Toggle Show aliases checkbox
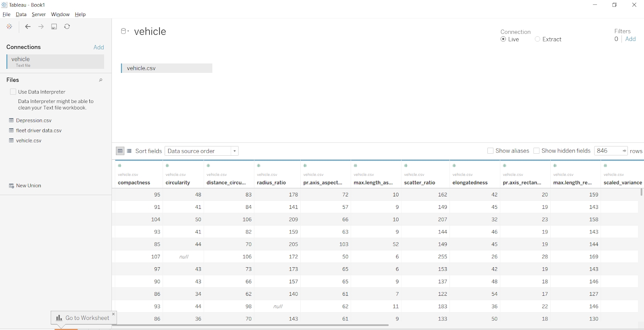Screen dimensions: 644x330 (x=490, y=151)
